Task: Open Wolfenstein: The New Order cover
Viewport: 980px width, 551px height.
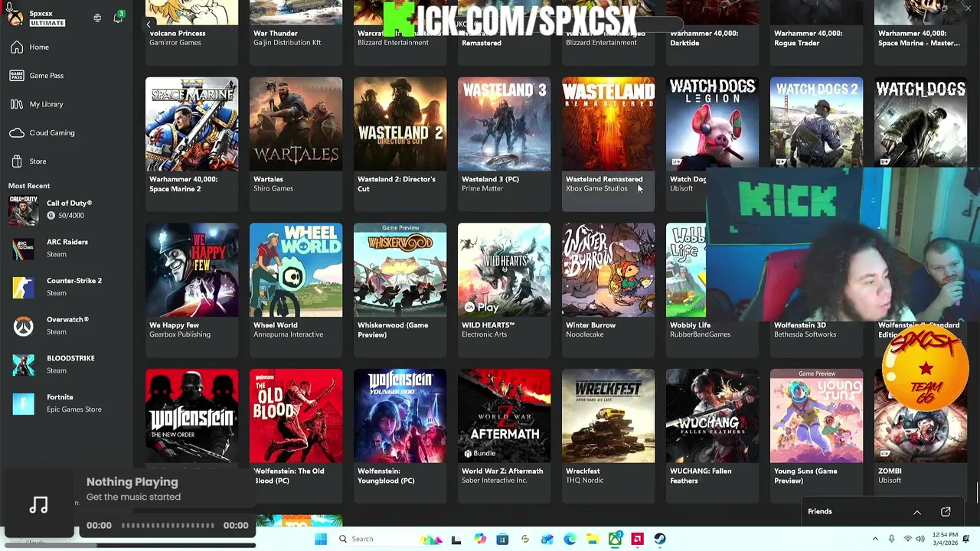Action: tap(191, 416)
